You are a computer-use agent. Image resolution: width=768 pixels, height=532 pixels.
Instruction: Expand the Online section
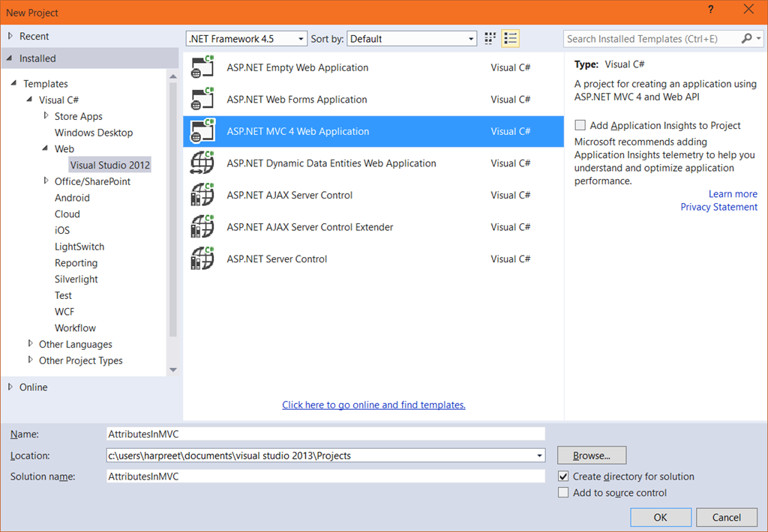10,387
